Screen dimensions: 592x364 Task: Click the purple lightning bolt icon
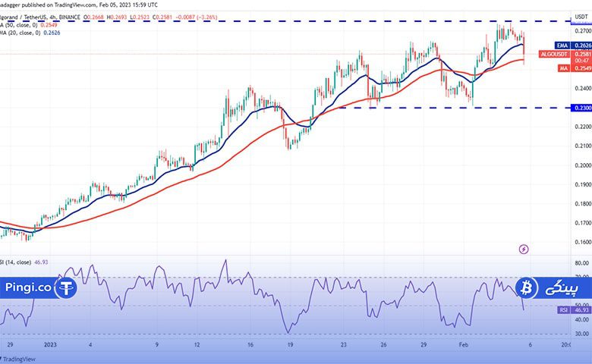[524, 249]
